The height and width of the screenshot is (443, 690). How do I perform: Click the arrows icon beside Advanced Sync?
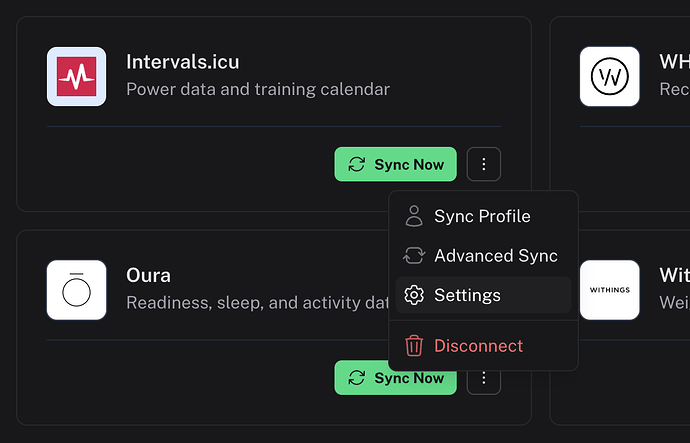[x=414, y=256]
